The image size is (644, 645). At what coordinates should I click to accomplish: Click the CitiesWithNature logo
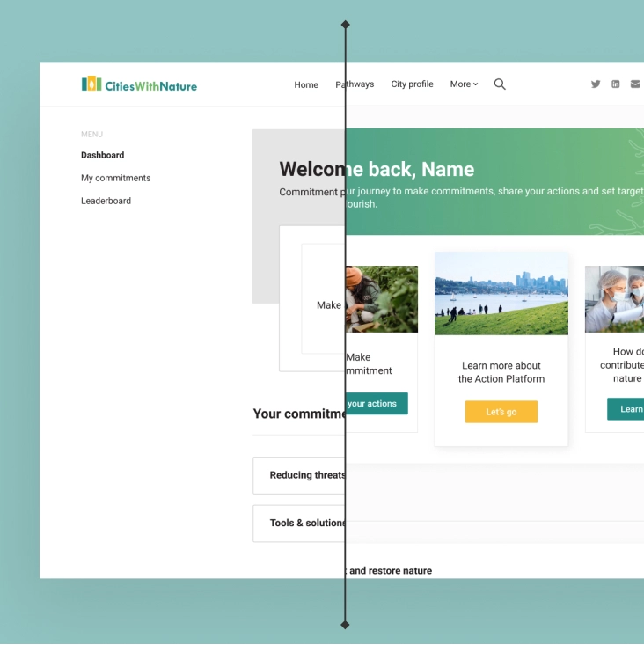(x=139, y=84)
